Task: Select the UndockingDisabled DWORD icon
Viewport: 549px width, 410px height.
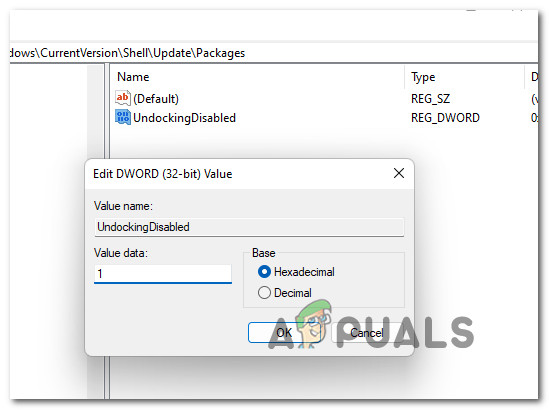Action: pos(123,117)
